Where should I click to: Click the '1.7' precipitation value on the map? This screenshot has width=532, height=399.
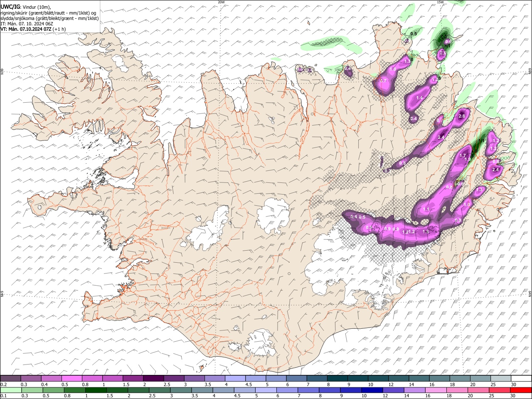click(x=463, y=156)
